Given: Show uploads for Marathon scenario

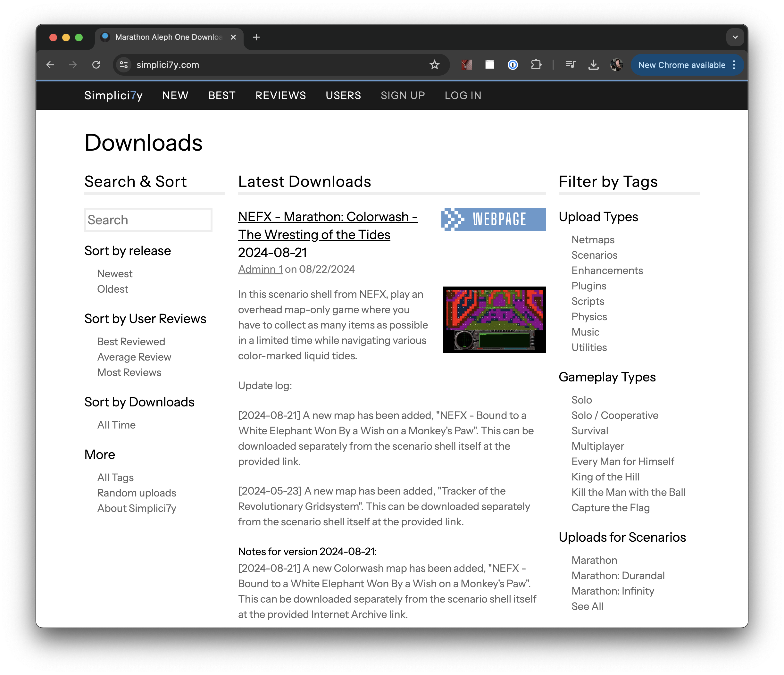Looking at the screenshot, I should click(x=594, y=560).
